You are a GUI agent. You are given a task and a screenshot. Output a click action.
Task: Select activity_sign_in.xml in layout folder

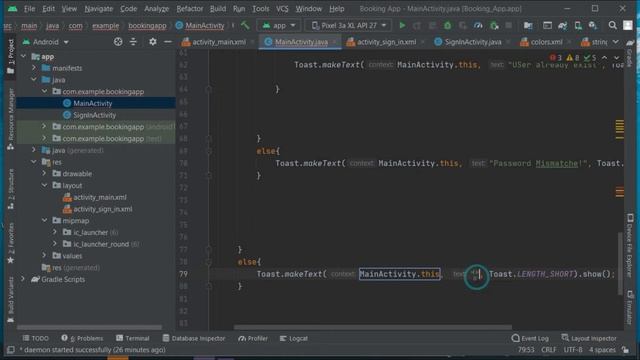tap(102, 209)
